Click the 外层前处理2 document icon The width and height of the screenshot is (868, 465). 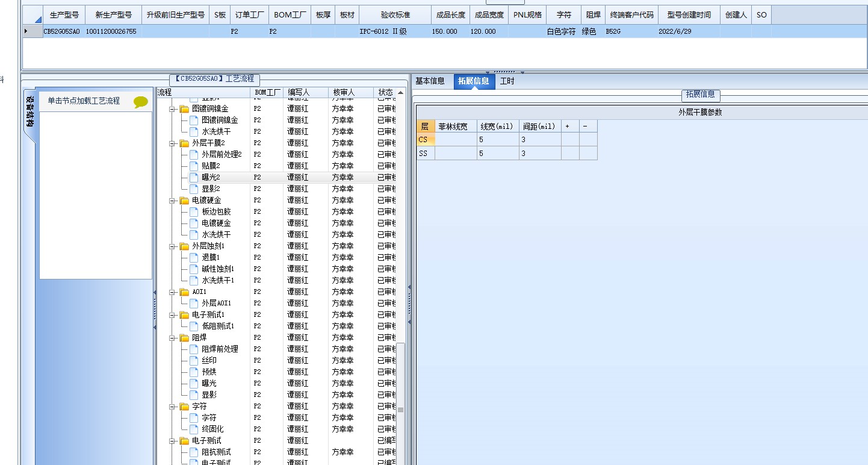click(194, 154)
